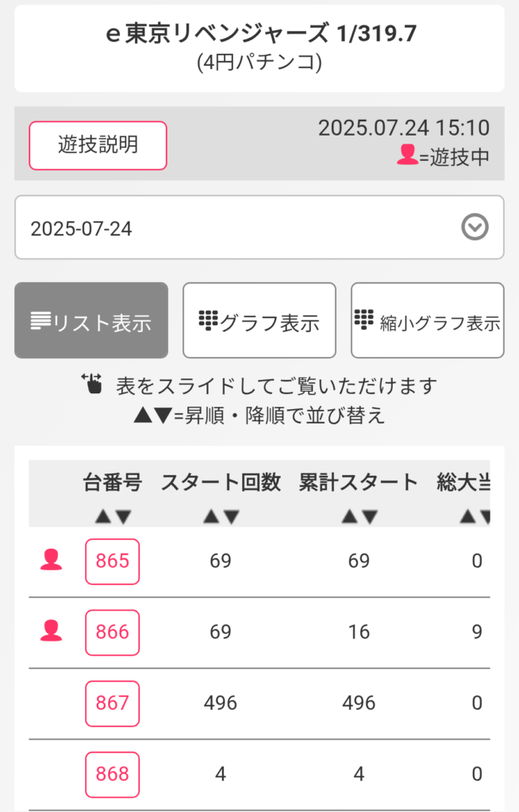The image size is (519, 812).
Task: Open machine number 866
Action: point(113,632)
